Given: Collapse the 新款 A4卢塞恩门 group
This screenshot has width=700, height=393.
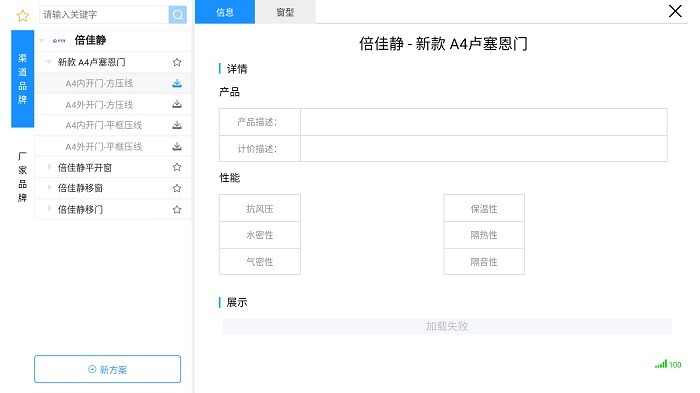Looking at the screenshot, I should click(x=49, y=62).
